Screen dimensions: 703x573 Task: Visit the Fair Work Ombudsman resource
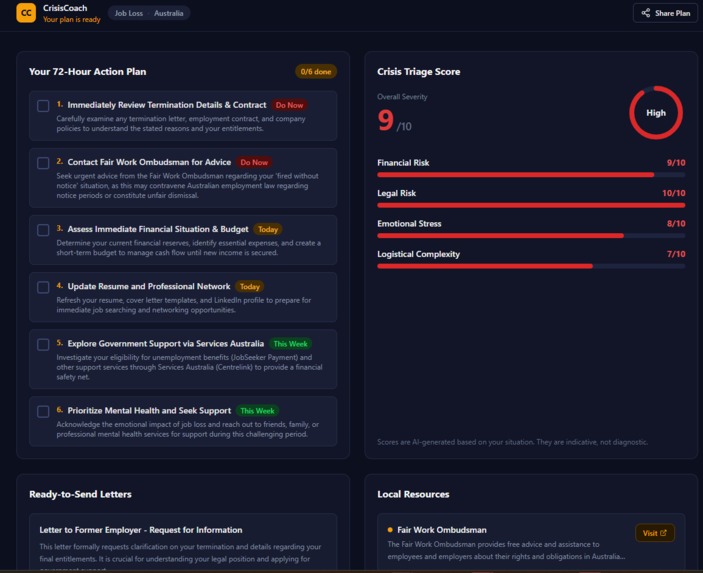[x=655, y=533]
